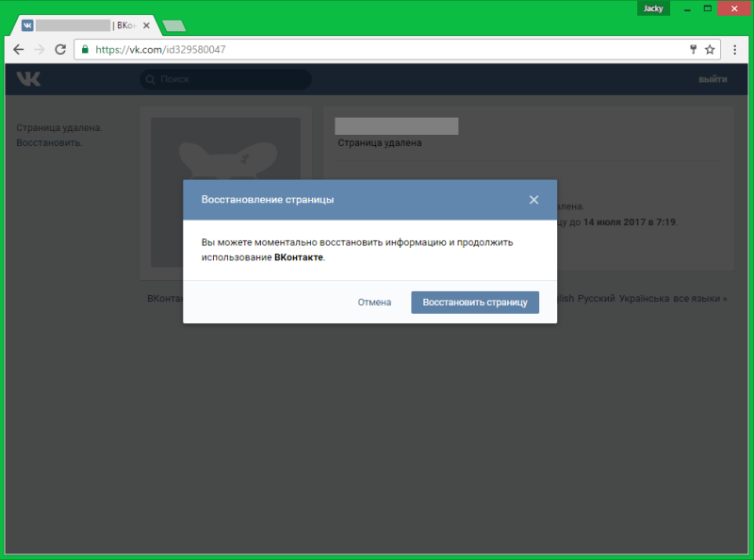Choose Отмена in the dialog

374,302
